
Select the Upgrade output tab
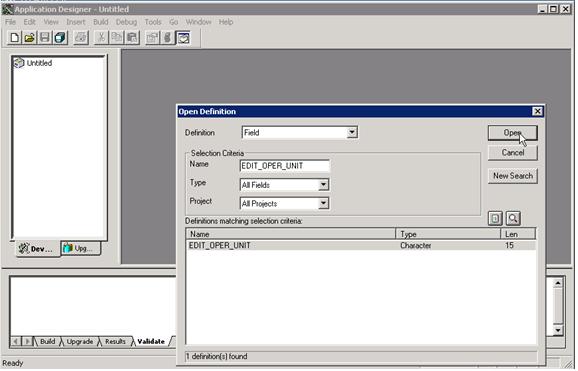coord(80,341)
